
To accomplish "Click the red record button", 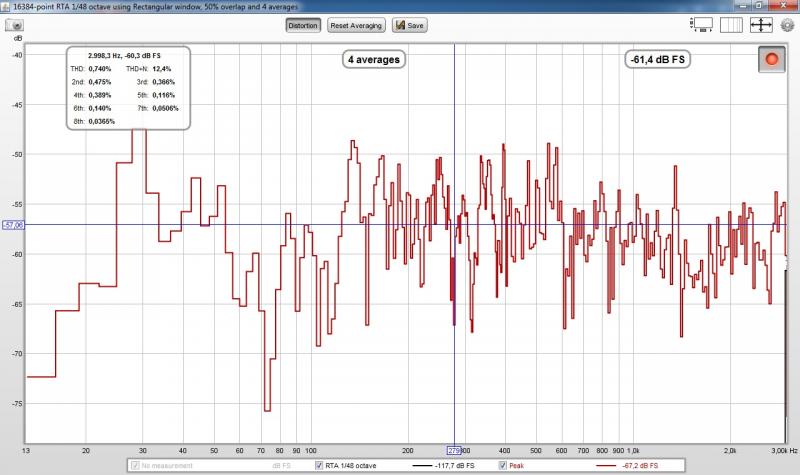I will pyautogui.click(x=771, y=59).
